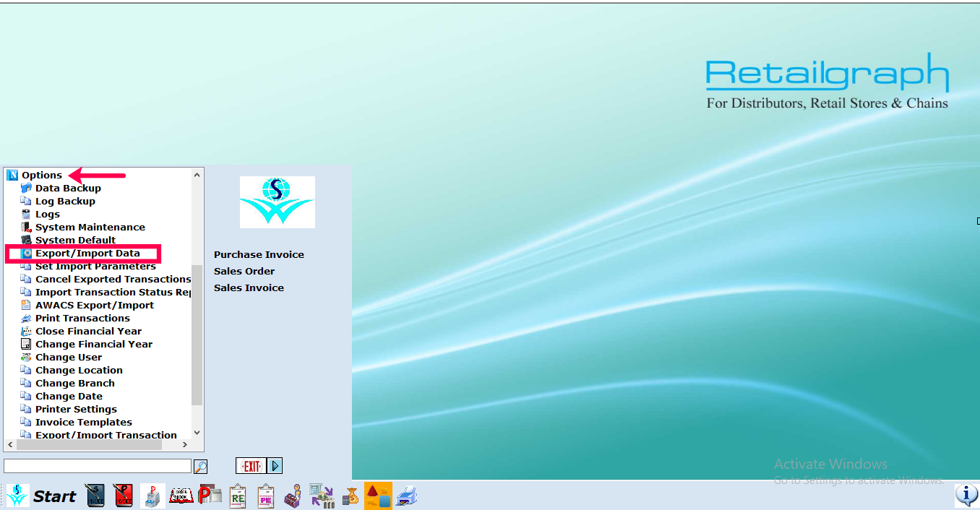
Task: Open the RE clipboard toolbar icon
Action: 238,496
